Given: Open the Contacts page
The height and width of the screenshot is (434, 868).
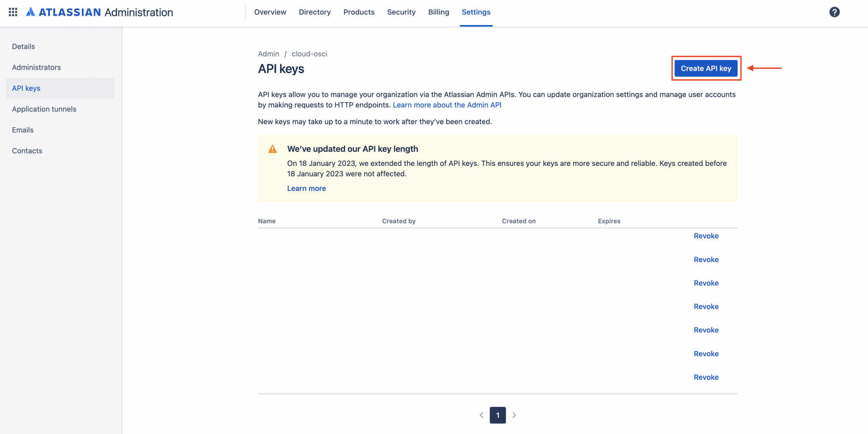Looking at the screenshot, I should pos(27,151).
